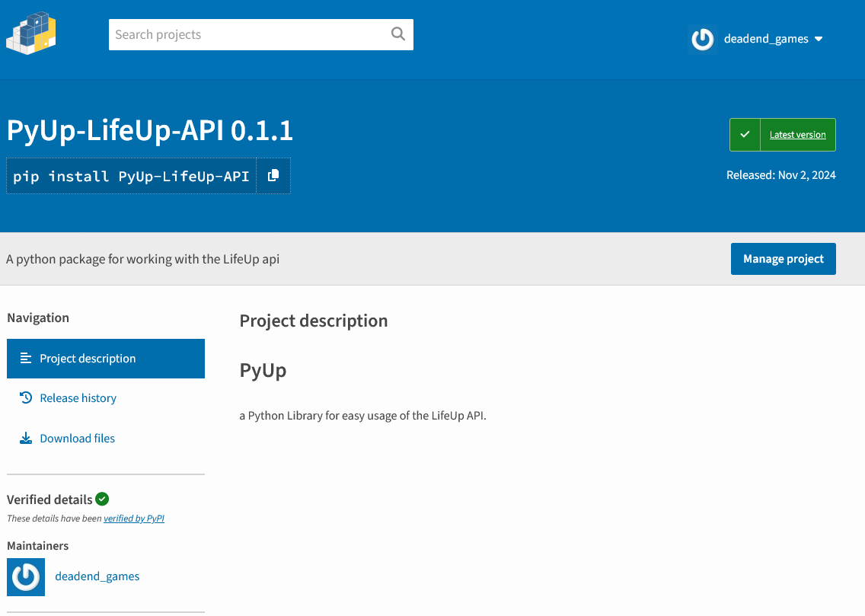Click the maintainer avatar in the sidebar

click(x=26, y=576)
